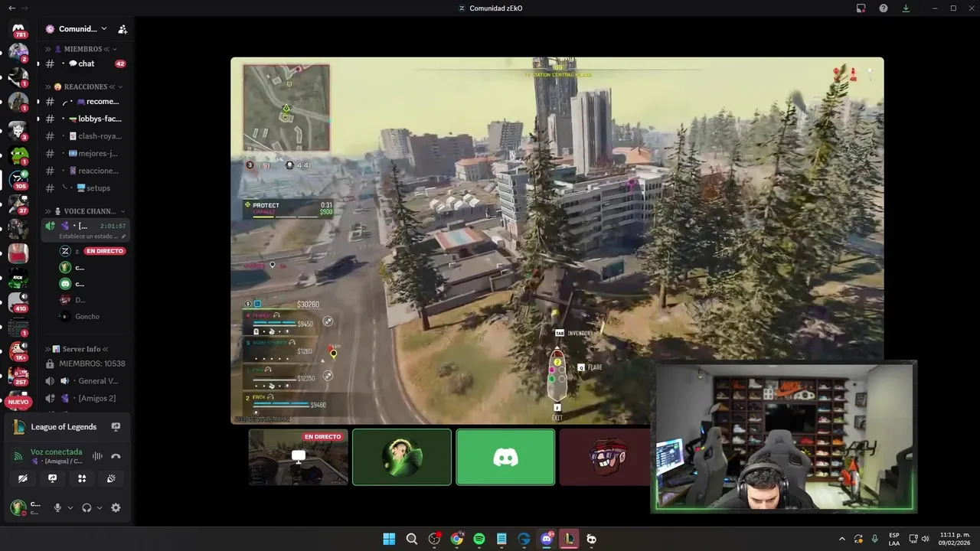Viewport: 980px width, 551px height.
Task: Open the recome... text channel
Action: pyautogui.click(x=85, y=101)
